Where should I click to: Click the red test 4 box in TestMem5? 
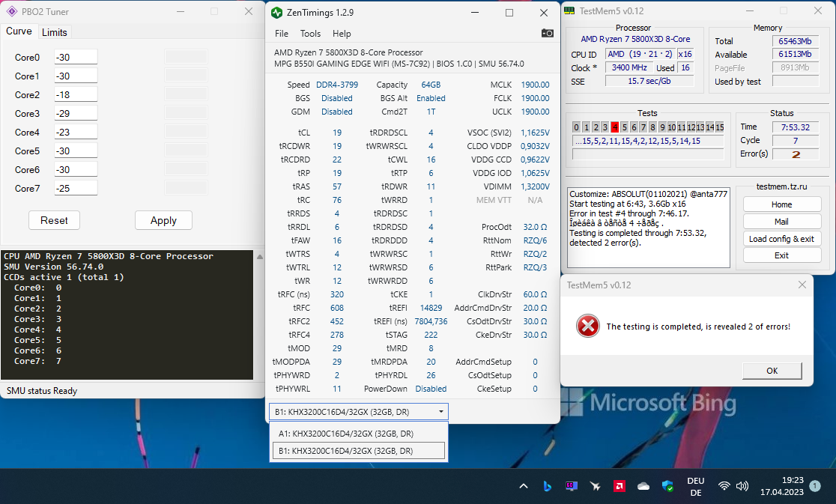pos(615,127)
